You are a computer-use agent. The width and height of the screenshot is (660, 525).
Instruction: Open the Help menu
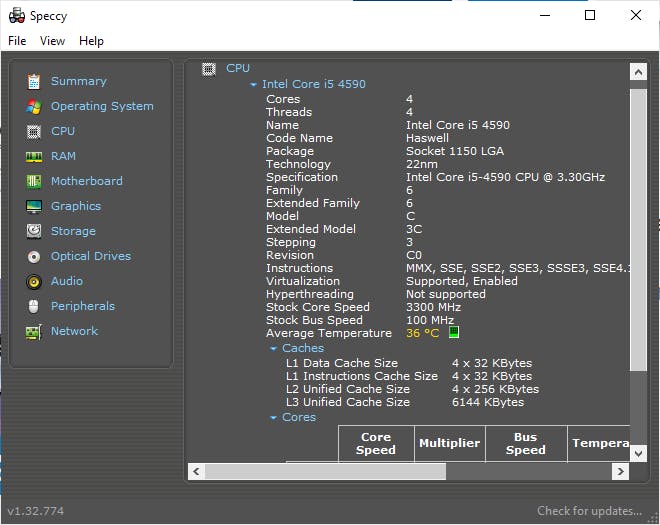point(91,41)
